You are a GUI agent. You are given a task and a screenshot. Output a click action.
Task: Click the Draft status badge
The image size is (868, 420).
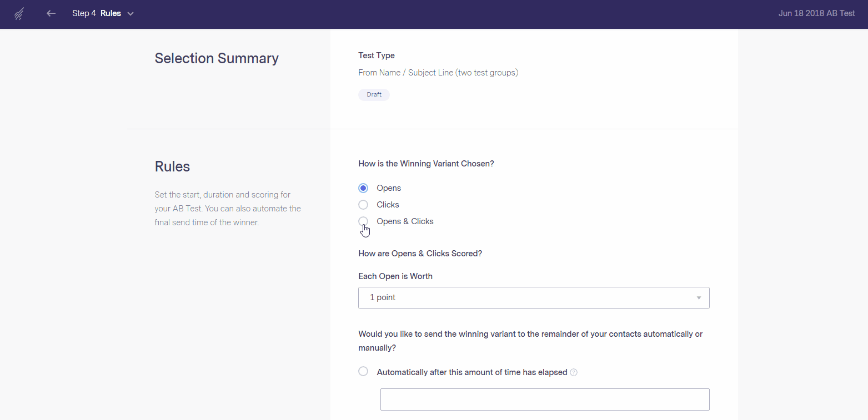click(x=374, y=95)
